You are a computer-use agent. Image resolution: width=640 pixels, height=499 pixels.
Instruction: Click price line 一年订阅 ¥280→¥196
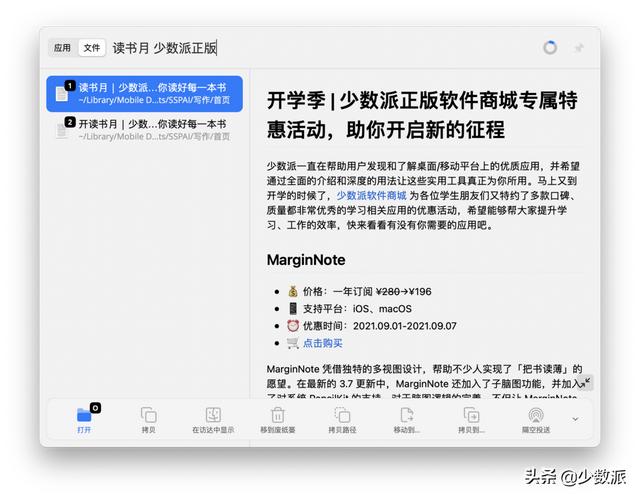(x=367, y=291)
